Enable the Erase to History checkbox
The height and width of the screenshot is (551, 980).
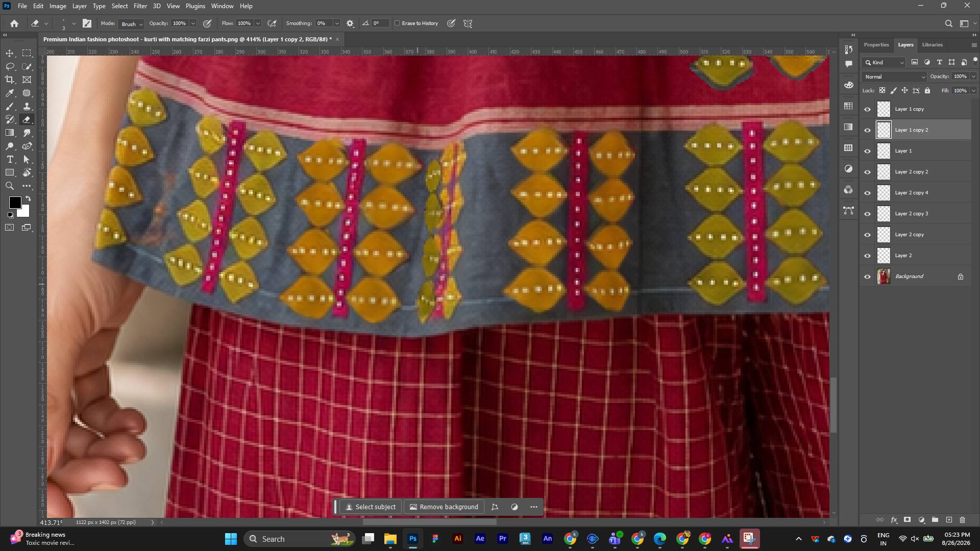coord(397,23)
